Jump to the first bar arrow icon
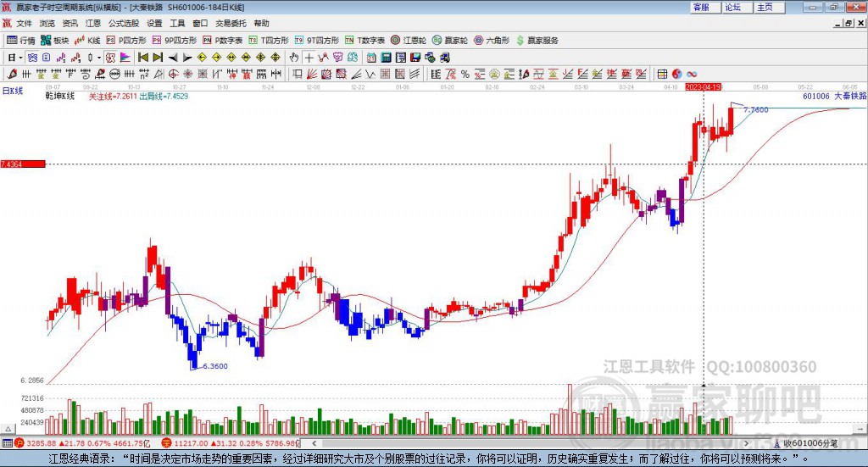Viewport: 868px width, 467px height. coord(142,58)
